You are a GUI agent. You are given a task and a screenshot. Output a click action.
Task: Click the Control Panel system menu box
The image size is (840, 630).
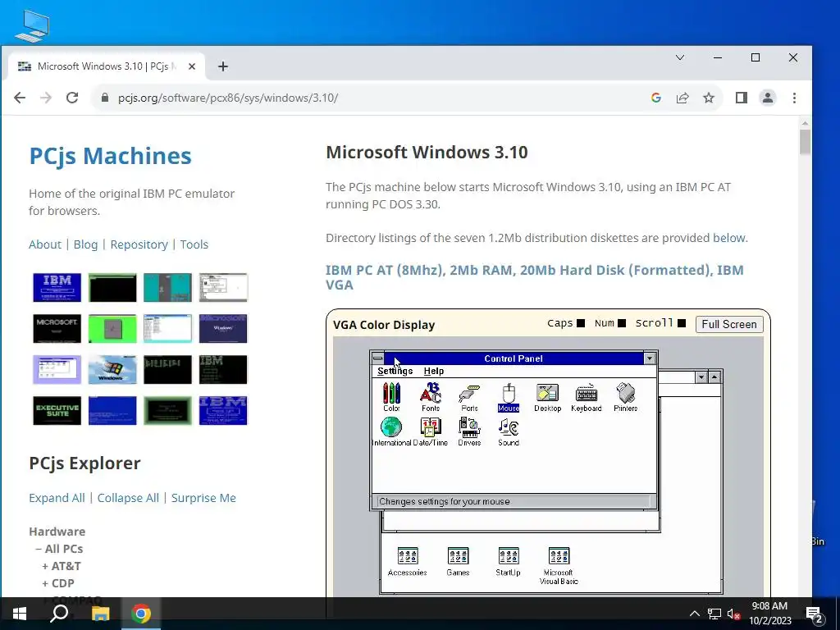[377, 358]
